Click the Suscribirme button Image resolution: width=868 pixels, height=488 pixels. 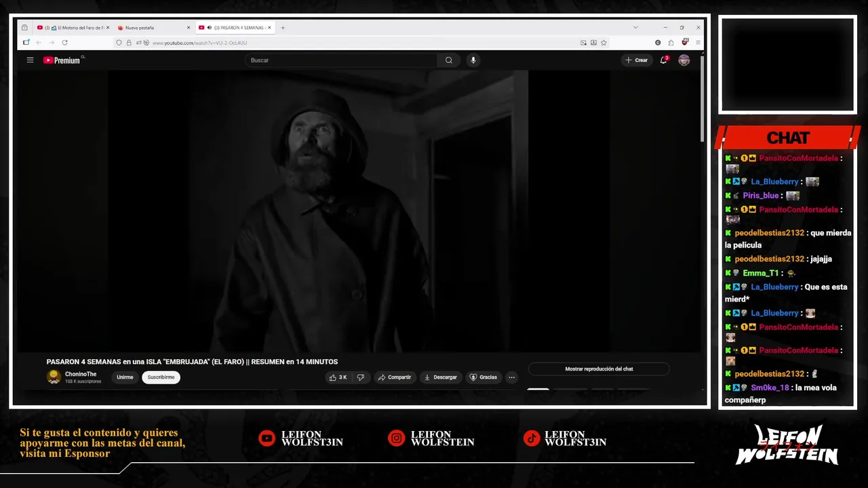161,378
